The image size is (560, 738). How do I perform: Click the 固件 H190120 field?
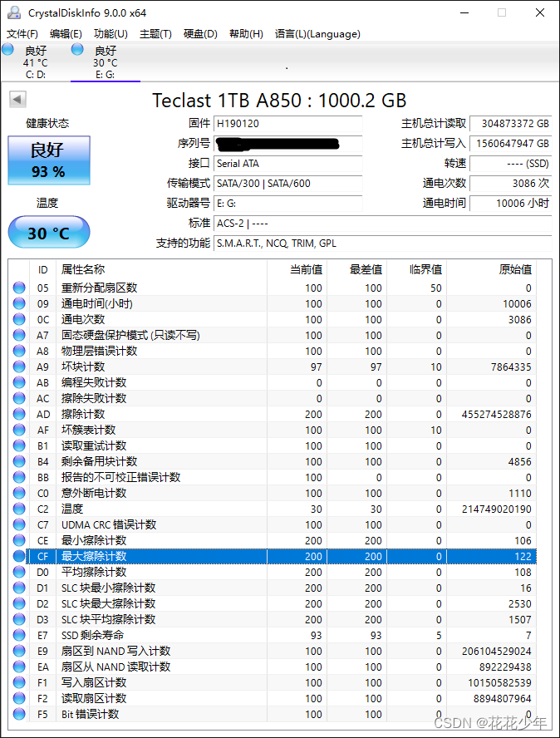(288, 124)
